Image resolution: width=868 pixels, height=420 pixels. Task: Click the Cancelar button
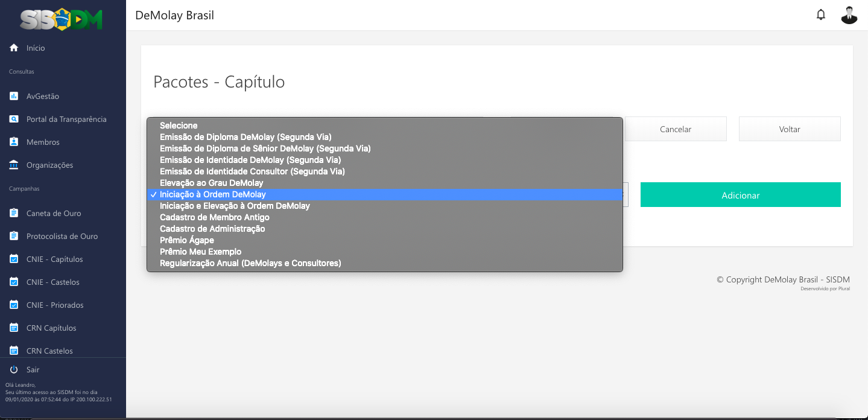[x=676, y=129]
